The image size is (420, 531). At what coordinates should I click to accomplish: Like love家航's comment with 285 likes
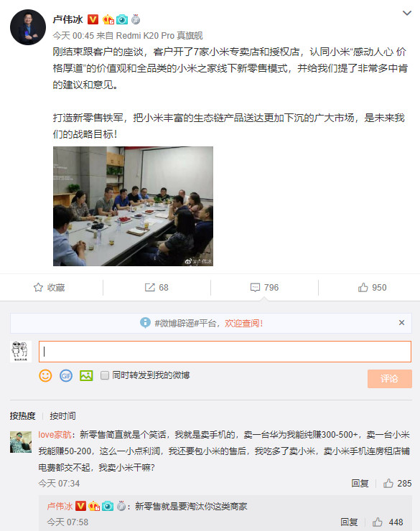388,483
